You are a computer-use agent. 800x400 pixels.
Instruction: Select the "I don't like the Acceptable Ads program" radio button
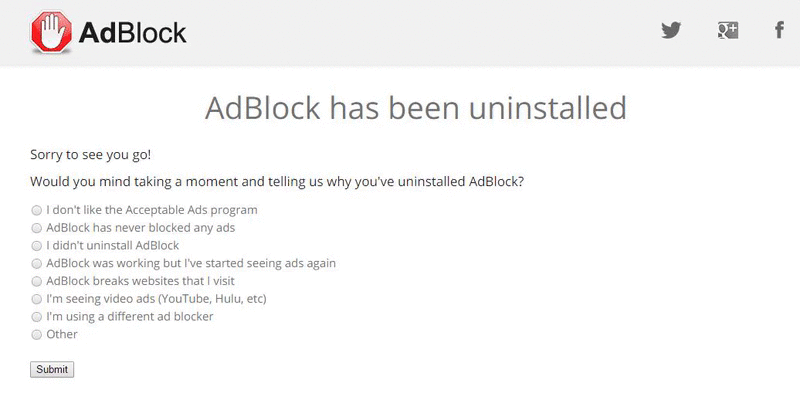tap(36, 210)
